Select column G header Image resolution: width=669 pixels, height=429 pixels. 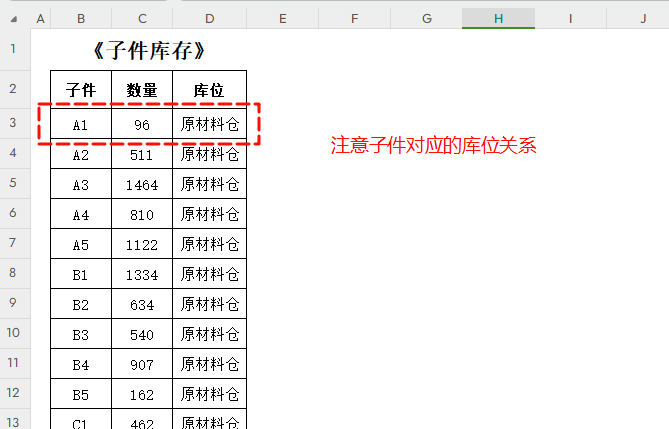[x=427, y=19]
